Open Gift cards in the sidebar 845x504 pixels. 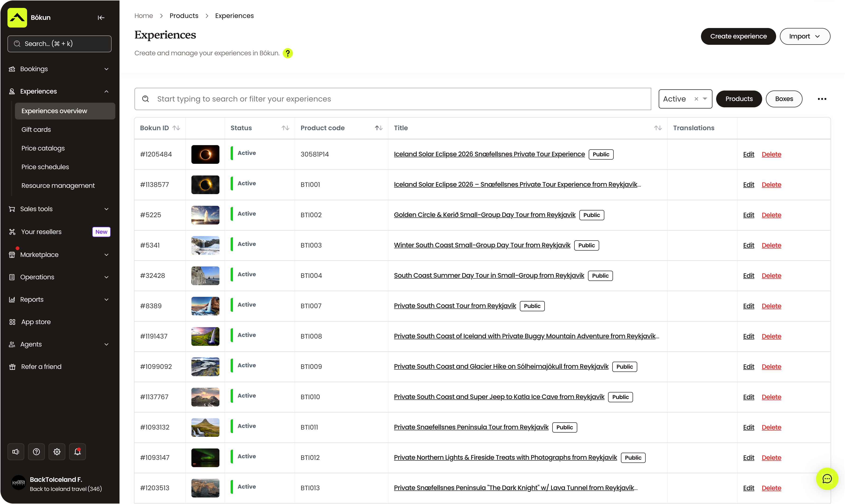36,129
